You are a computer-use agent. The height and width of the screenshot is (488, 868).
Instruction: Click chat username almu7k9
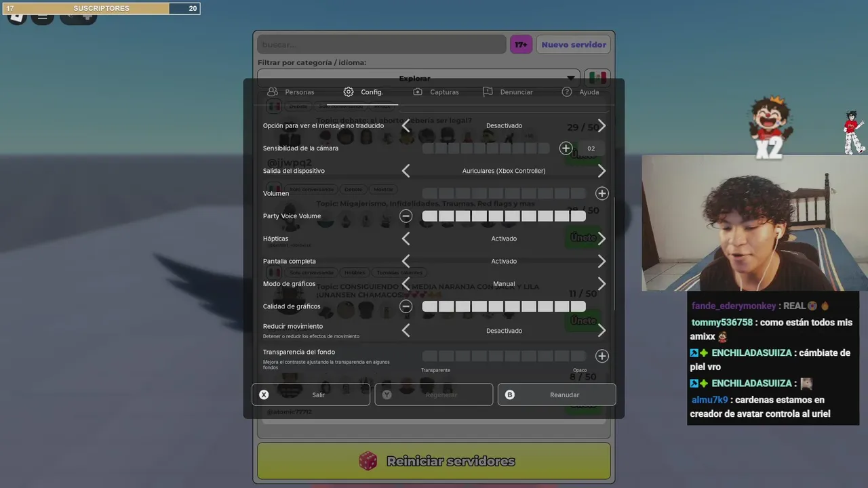click(709, 399)
